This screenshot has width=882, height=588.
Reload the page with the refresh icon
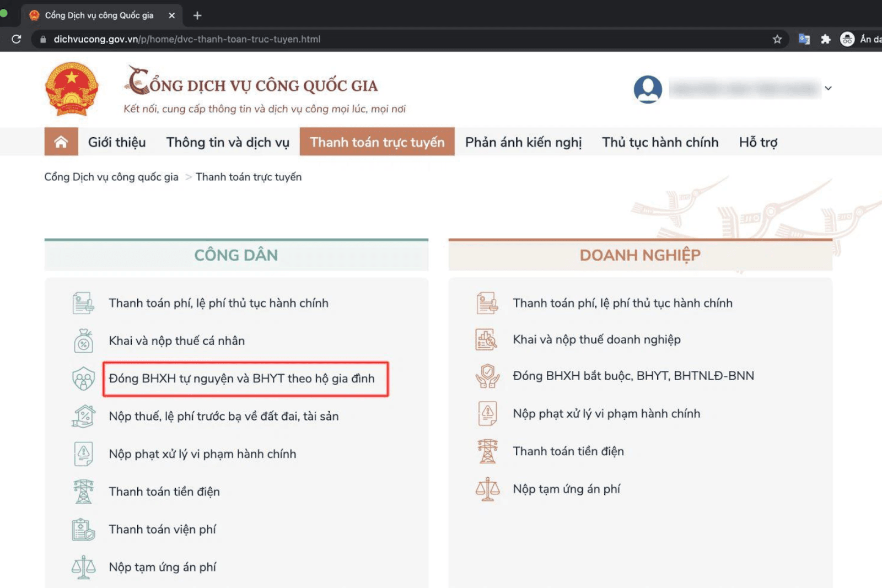pyautogui.click(x=17, y=39)
